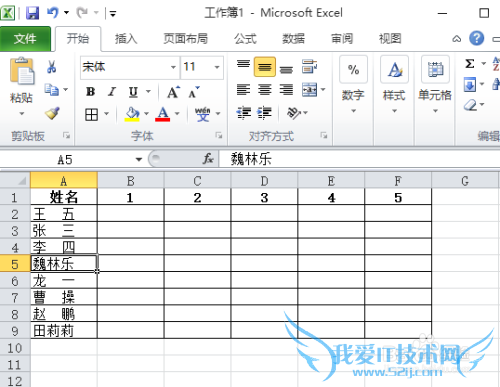This screenshot has width=500, height=387.
Task: Toggle Underline formatting
Action: (133, 92)
